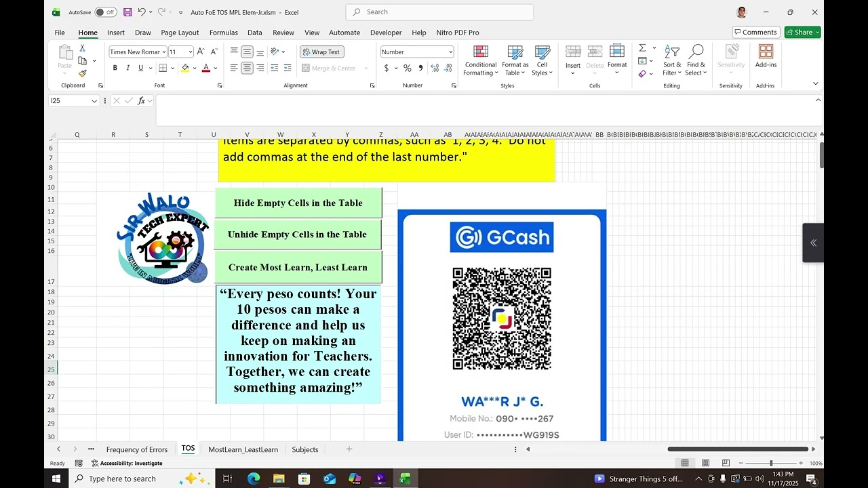The height and width of the screenshot is (488, 868).
Task: Apply yellow fill color bucket
Action: coord(185,68)
